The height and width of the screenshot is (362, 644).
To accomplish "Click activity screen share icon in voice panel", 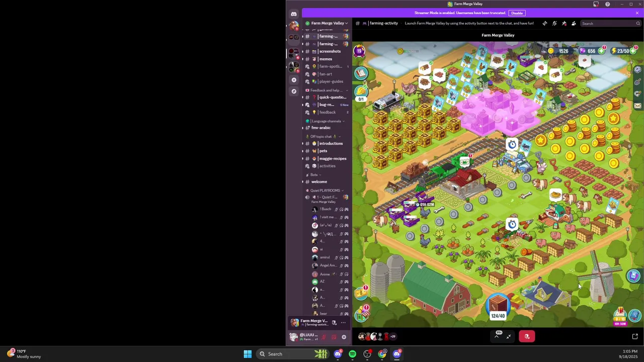I will pos(334,323).
